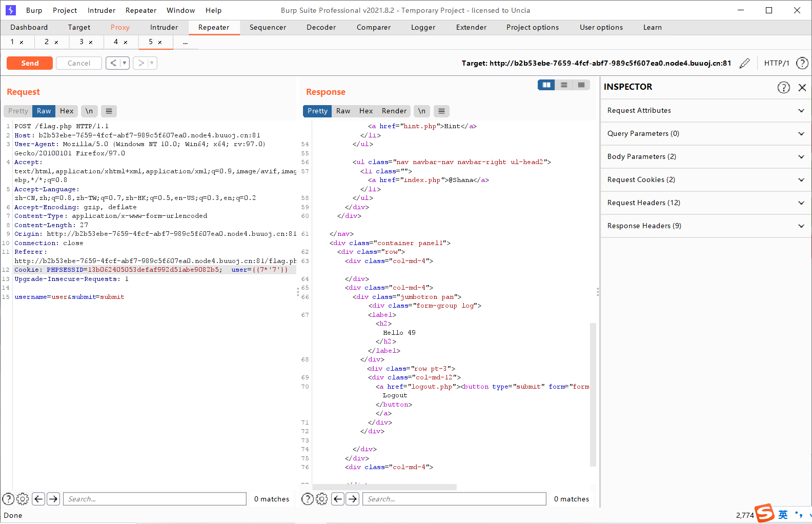Toggle English input mode indicator
Image resolution: width=812 pixels, height=524 pixels.
pos(783,514)
